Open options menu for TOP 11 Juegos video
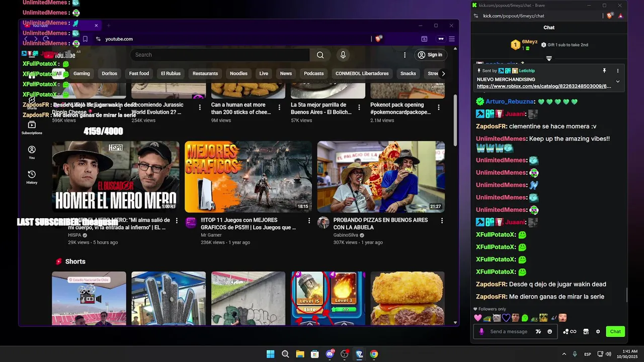644x362 pixels. click(309, 221)
